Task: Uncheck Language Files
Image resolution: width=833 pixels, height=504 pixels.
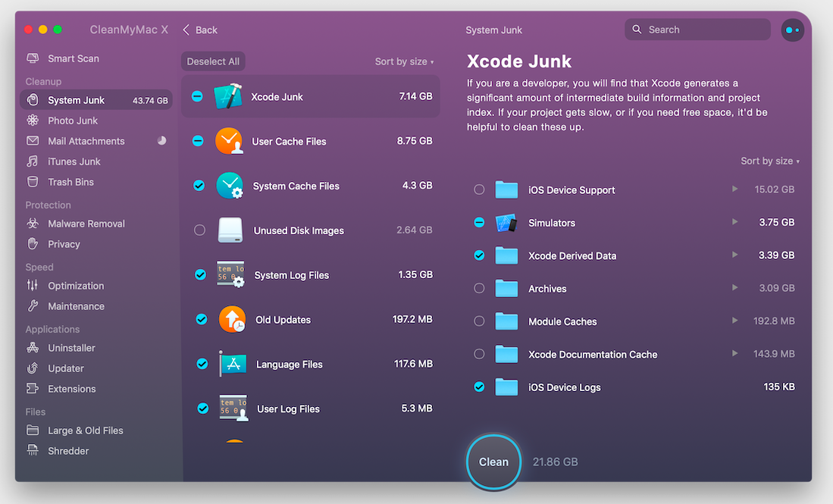Action: 202,364
